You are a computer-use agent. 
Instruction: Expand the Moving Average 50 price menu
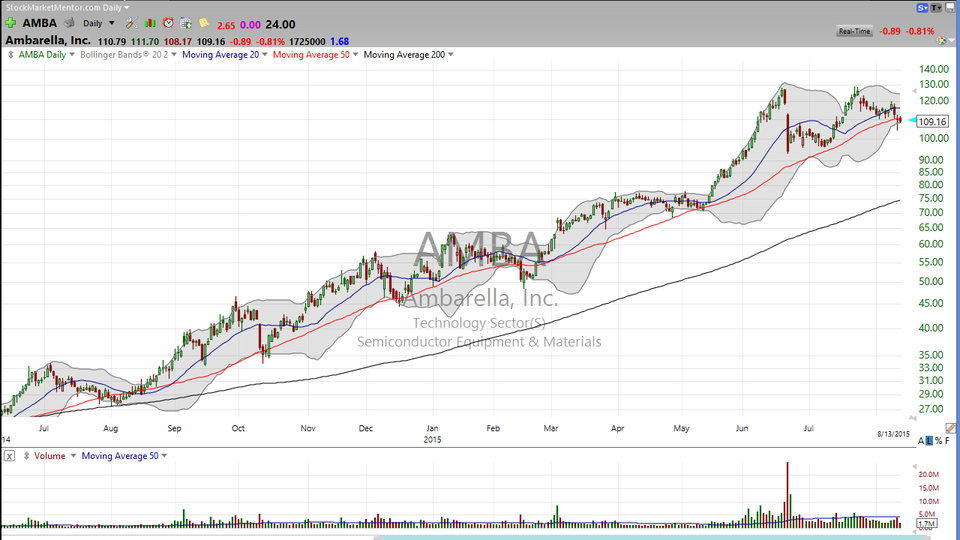pos(355,54)
